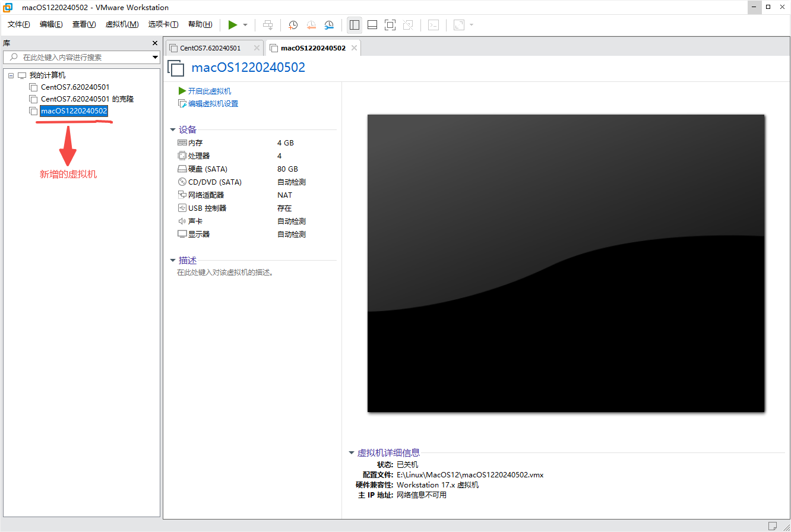Toggle the library panel visibility
Viewport: 791px width, 532px height.
[x=355, y=25]
